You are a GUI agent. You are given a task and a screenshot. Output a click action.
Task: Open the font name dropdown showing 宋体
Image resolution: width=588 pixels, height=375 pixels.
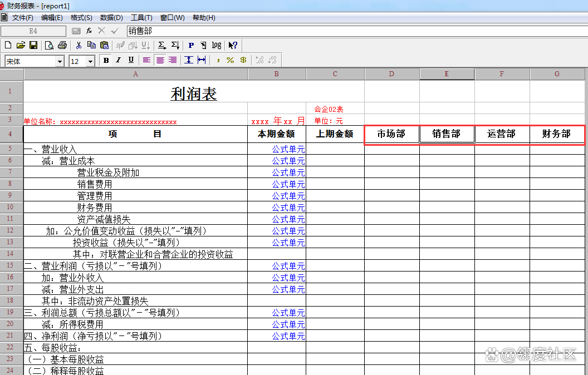pos(60,60)
